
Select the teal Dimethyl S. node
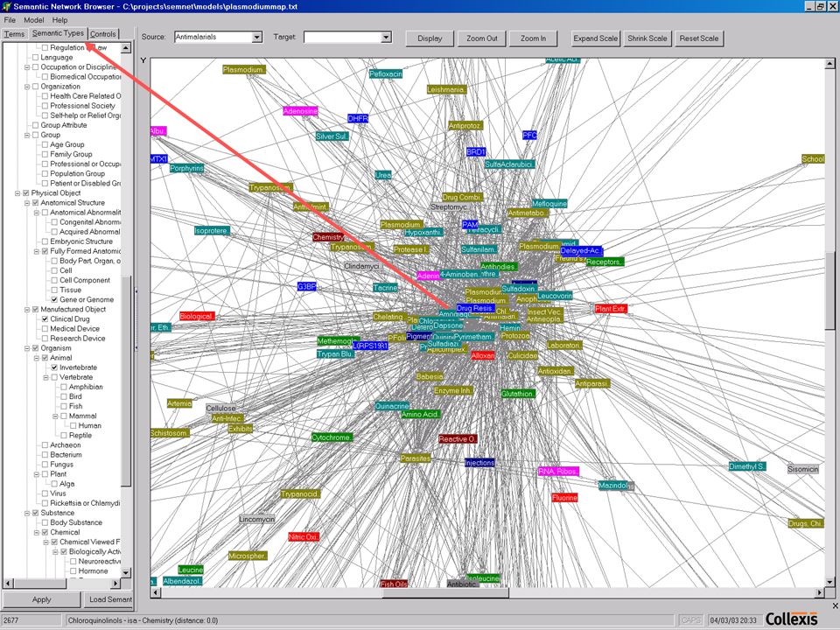[747, 466]
